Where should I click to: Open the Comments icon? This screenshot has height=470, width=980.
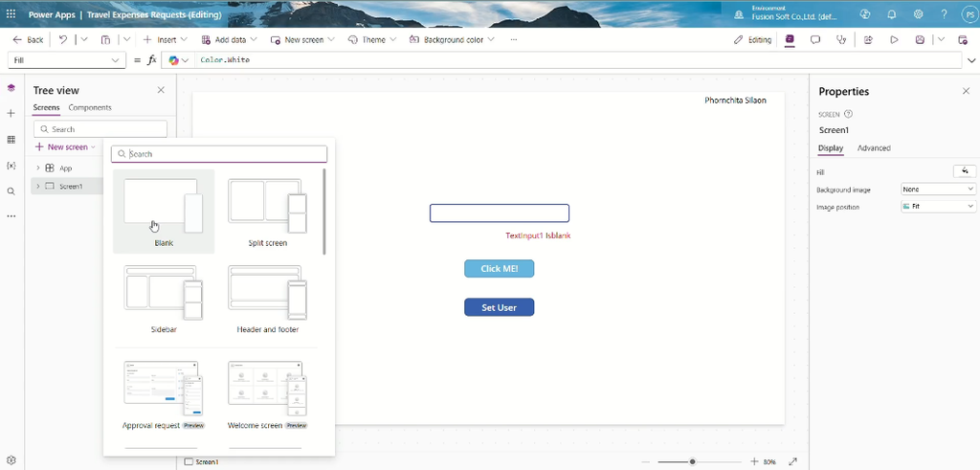click(x=815, y=39)
